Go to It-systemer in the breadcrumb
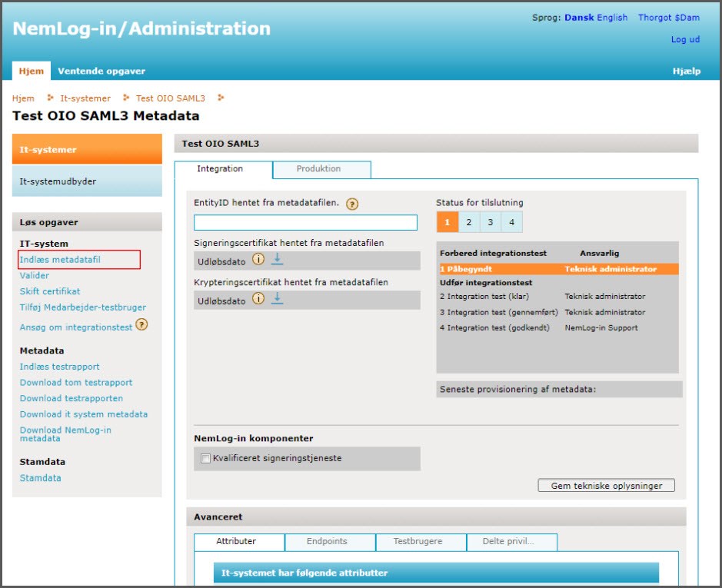Screen dimensions: 722x588 pyautogui.click(x=85, y=98)
